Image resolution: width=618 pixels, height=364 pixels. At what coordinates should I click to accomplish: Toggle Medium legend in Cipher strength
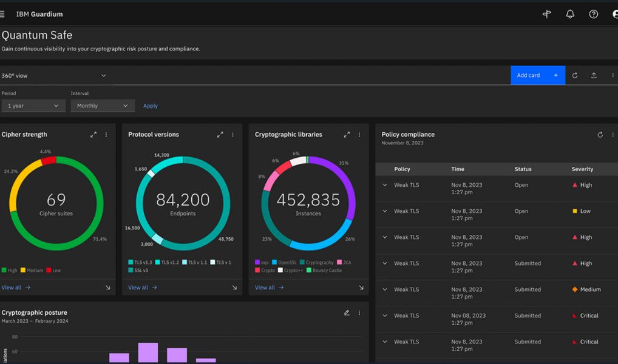point(32,270)
